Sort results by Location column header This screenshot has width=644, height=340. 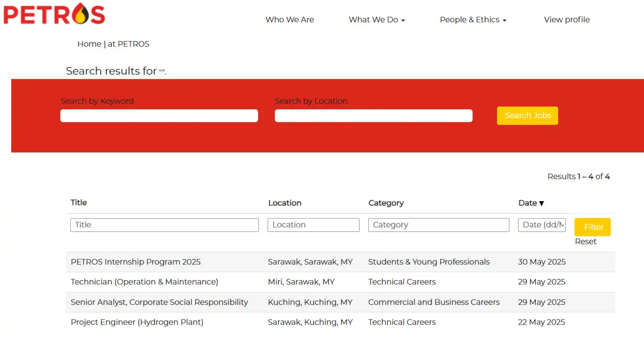pyautogui.click(x=285, y=203)
